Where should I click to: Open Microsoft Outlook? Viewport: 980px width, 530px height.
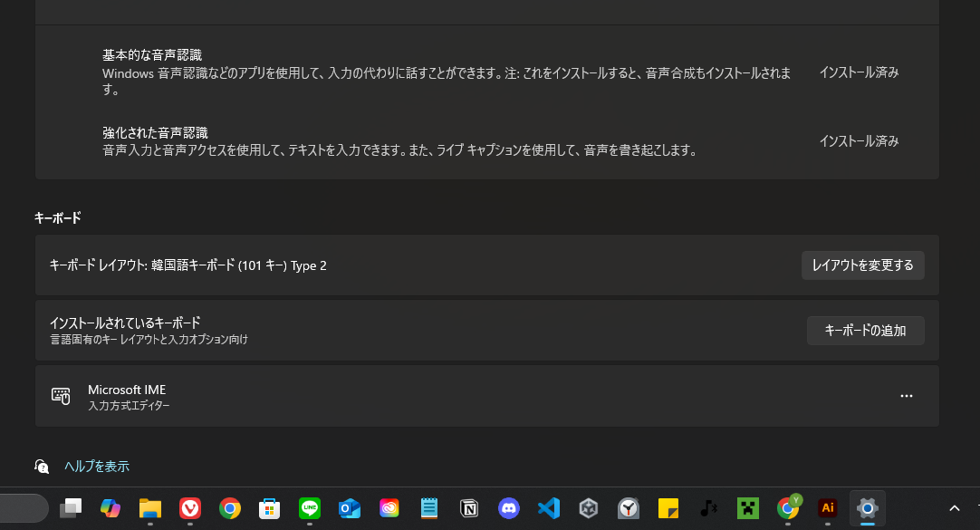pos(349,508)
